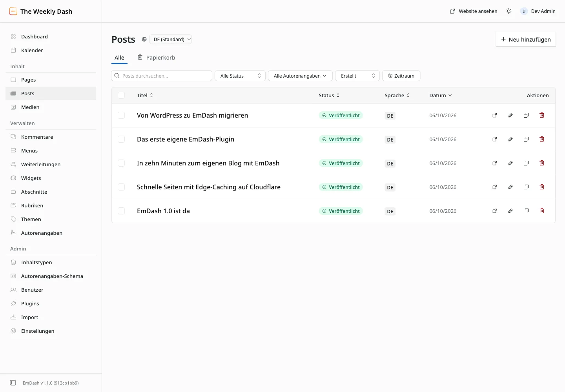Toggle the light/dark theme sun icon
Image resolution: width=565 pixels, height=392 pixels.
(x=508, y=11)
